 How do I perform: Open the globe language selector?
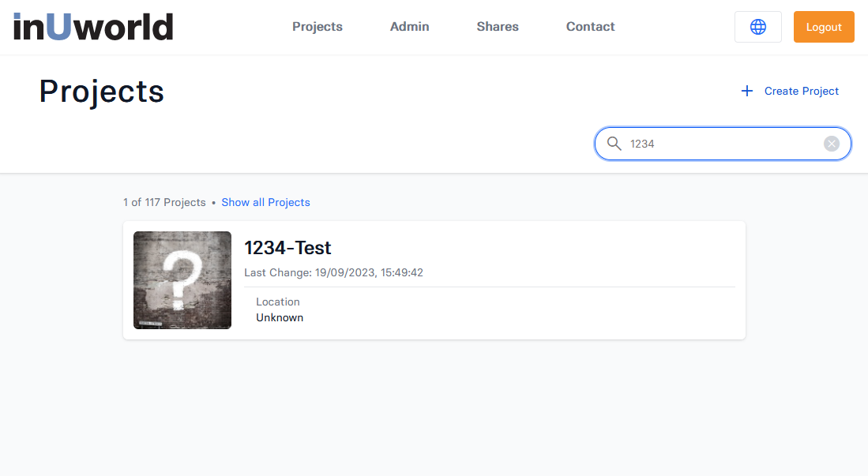pos(757,27)
